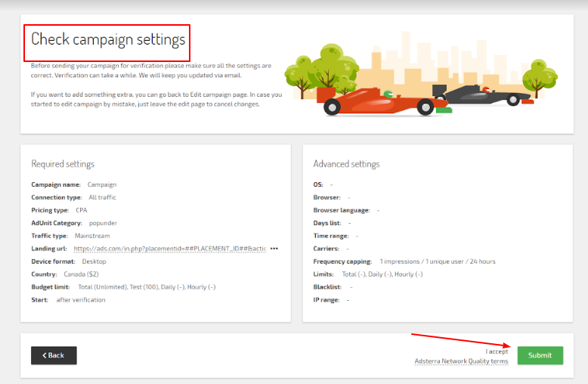The width and height of the screenshot is (588, 384).
Task: Go back with the Back button
Action: [54, 355]
